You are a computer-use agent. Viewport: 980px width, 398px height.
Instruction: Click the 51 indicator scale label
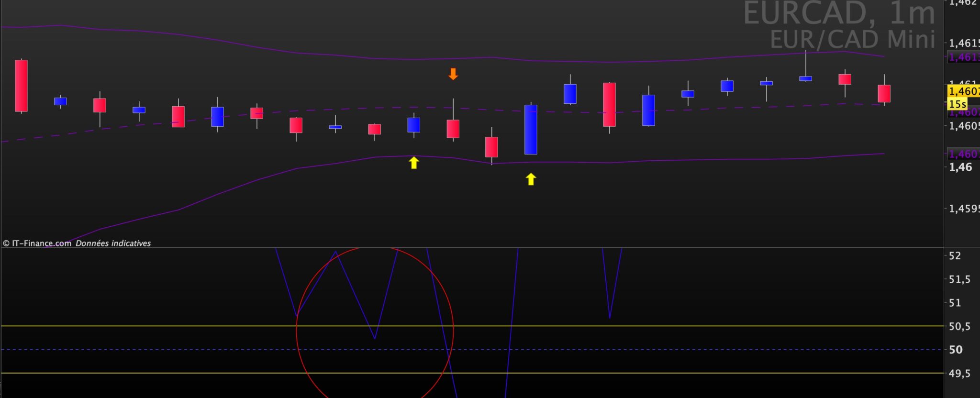tap(955, 303)
